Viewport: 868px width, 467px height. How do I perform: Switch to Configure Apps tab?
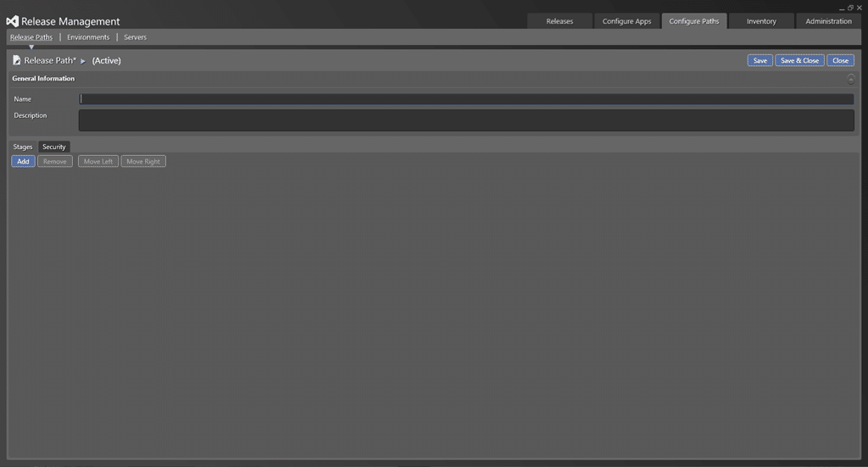pyautogui.click(x=626, y=21)
